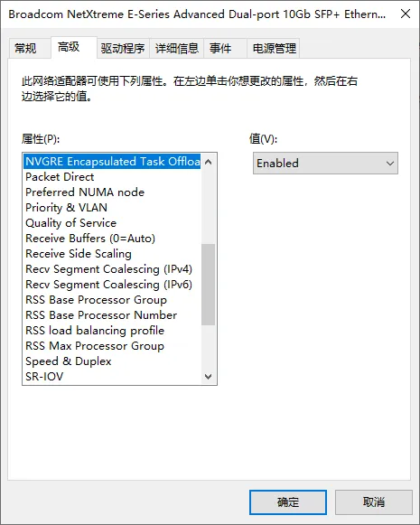Select NVGRE Encapsulated Task Offload property
This screenshot has width=420, height=525.
point(112,162)
